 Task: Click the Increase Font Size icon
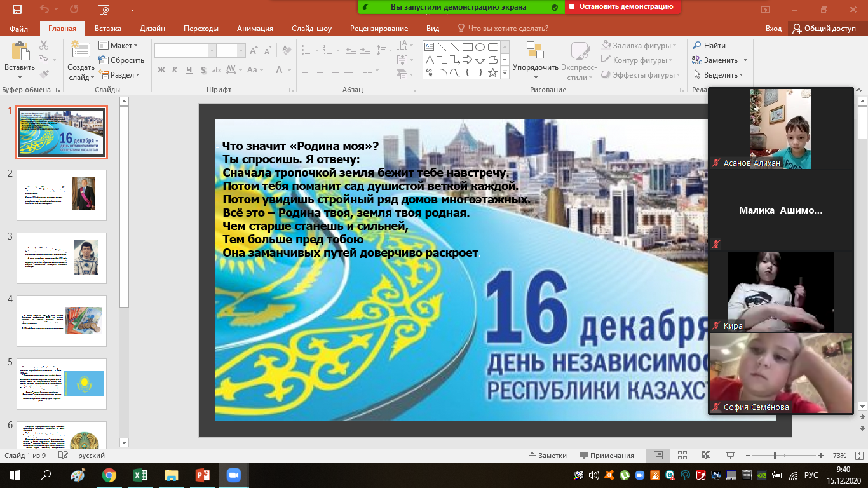(254, 51)
